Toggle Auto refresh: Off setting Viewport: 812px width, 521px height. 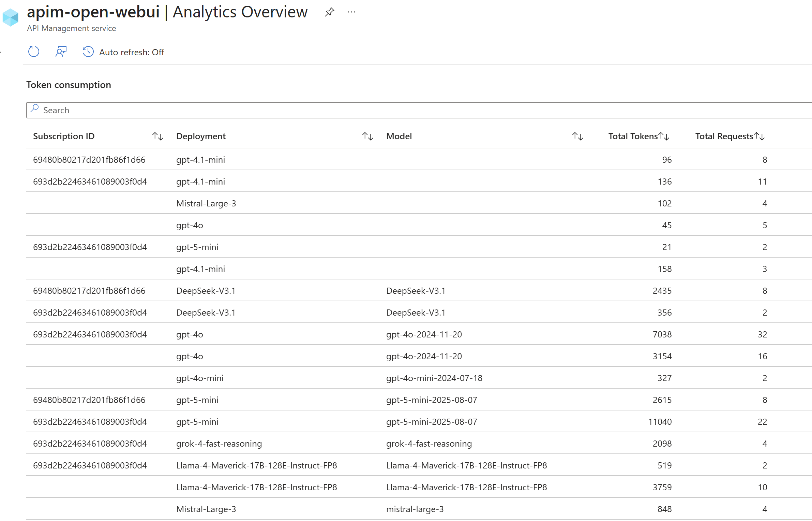click(131, 52)
